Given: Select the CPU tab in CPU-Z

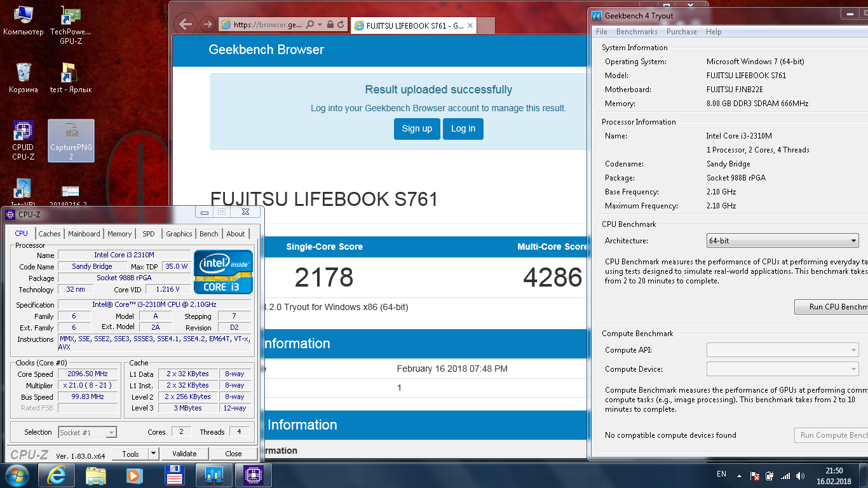Looking at the screenshot, I should [x=21, y=233].
